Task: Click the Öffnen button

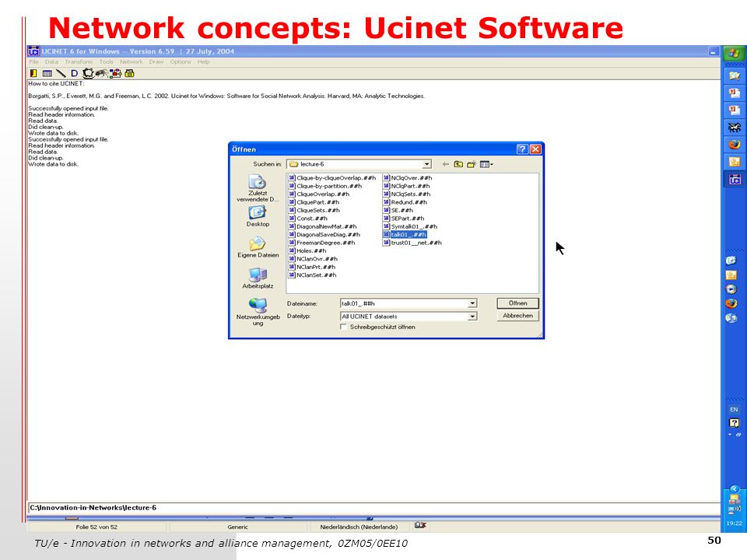Action: 517,303
